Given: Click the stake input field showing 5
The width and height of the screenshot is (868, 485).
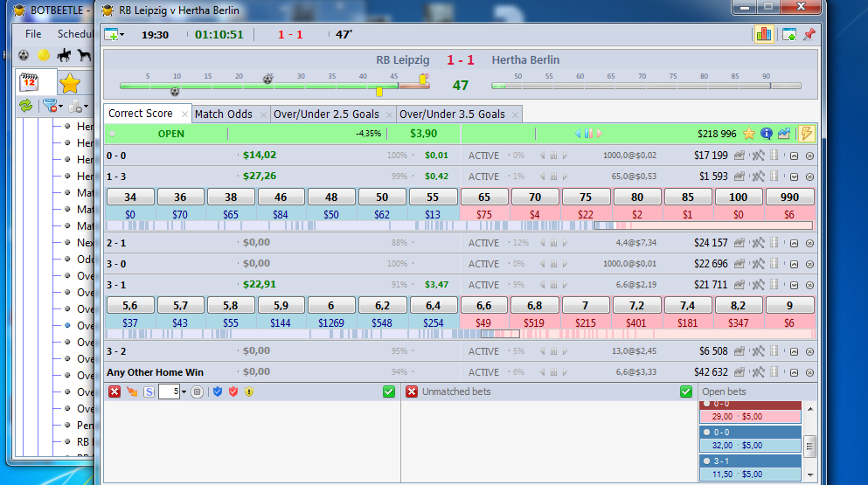Looking at the screenshot, I should (169, 391).
